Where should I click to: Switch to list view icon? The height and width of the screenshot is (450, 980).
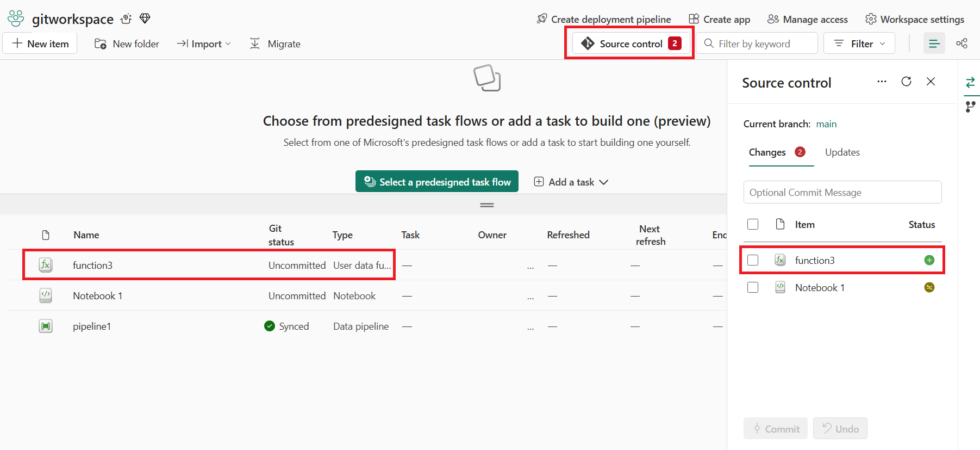[x=934, y=44]
